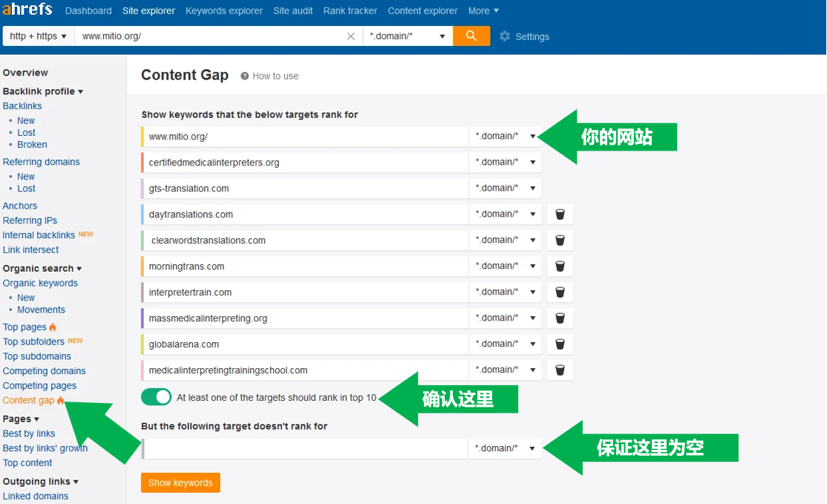Open the Referring IPs report
The height and width of the screenshot is (504, 827).
tap(30, 220)
